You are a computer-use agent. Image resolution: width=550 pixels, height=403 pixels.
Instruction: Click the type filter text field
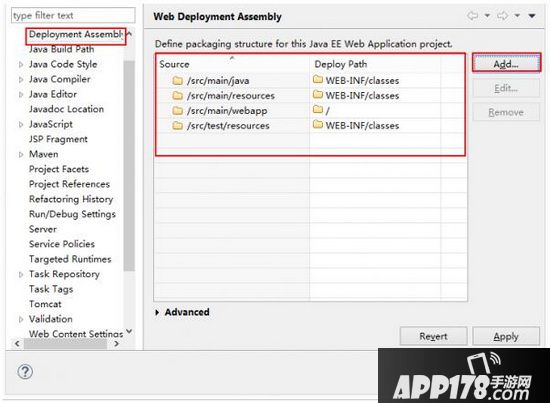click(x=73, y=15)
